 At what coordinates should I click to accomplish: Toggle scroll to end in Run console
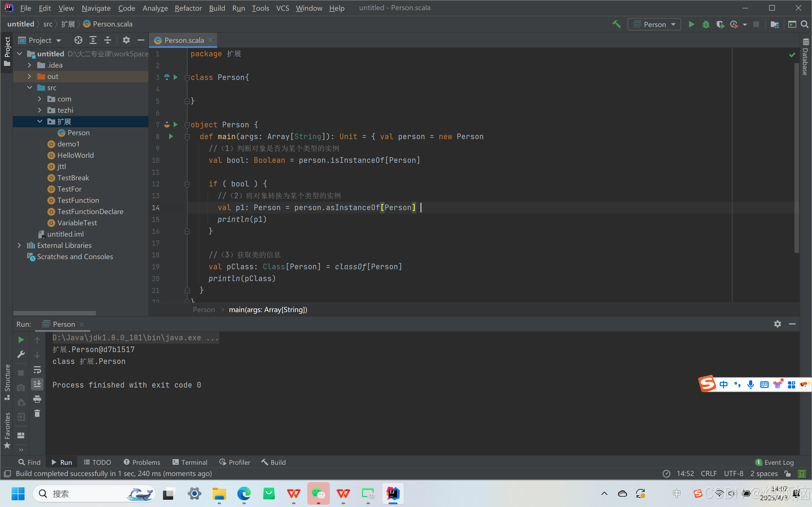(37, 384)
